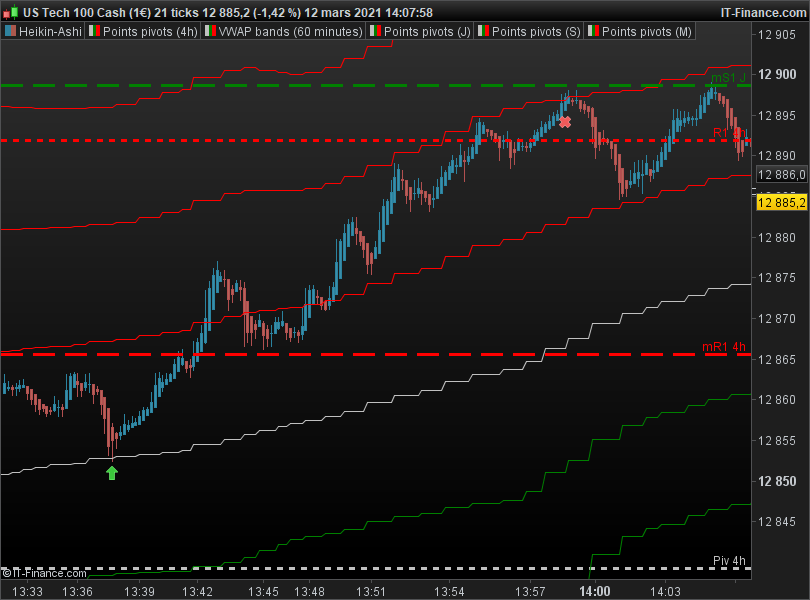
Task: Click the 12 850 price axis label
Action: [777, 481]
